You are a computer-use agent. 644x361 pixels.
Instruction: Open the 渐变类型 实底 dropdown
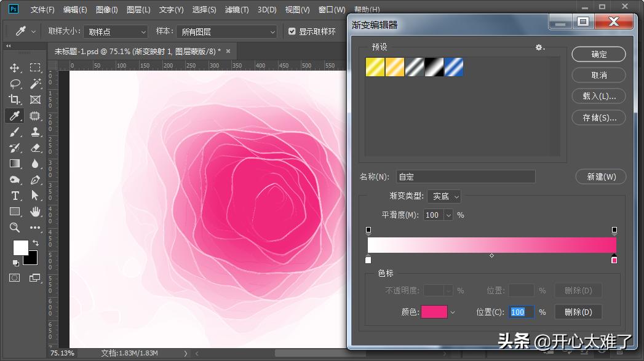(444, 196)
